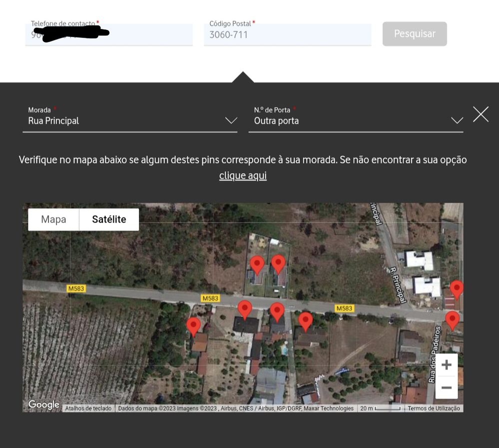Switch map to Mapa view

53,220
